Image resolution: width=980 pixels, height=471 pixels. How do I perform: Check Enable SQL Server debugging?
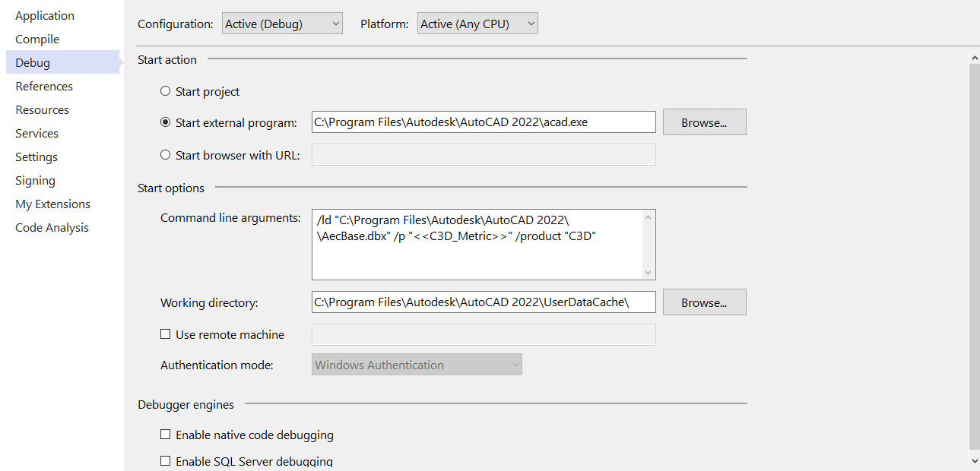click(166, 461)
